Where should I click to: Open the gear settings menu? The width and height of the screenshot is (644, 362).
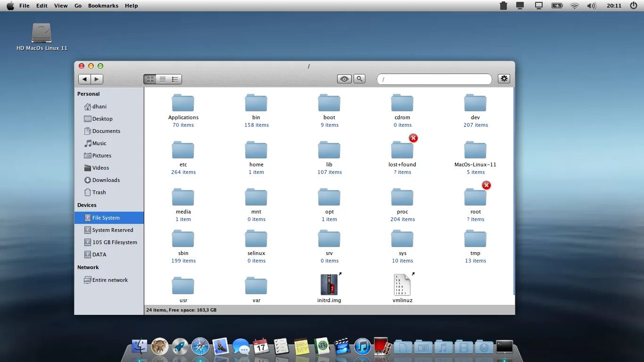[x=504, y=79]
